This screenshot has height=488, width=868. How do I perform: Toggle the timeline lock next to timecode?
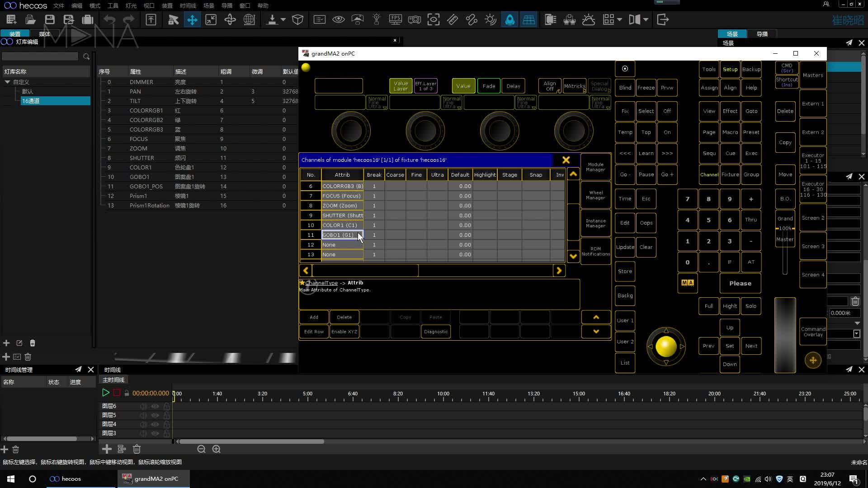[x=127, y=393]
